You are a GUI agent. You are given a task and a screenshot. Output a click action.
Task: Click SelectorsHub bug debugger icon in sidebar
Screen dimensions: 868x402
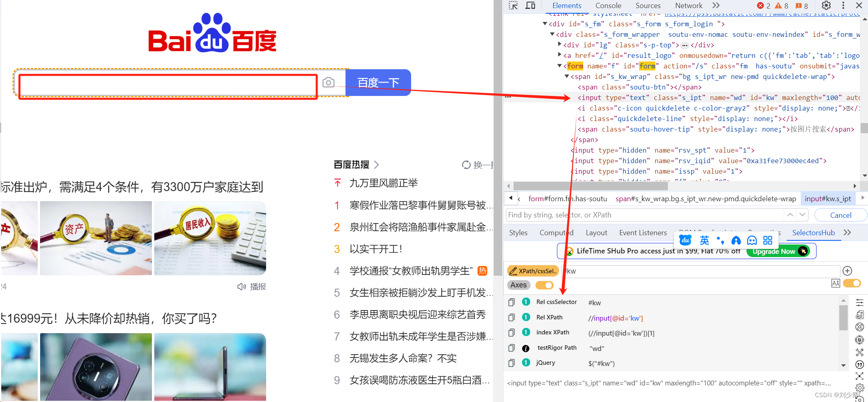click(859, 340)
